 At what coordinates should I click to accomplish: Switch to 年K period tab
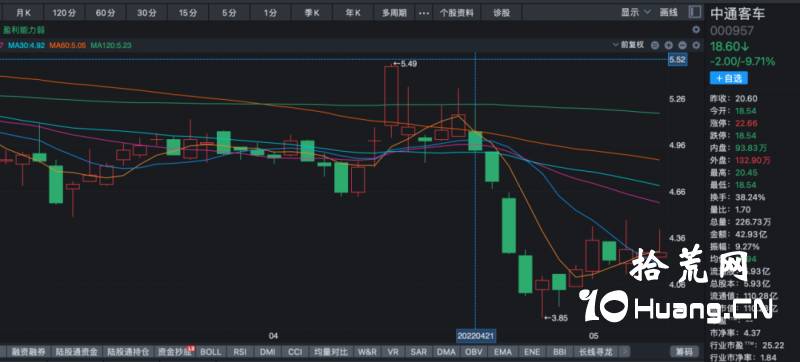pos(353,13)
